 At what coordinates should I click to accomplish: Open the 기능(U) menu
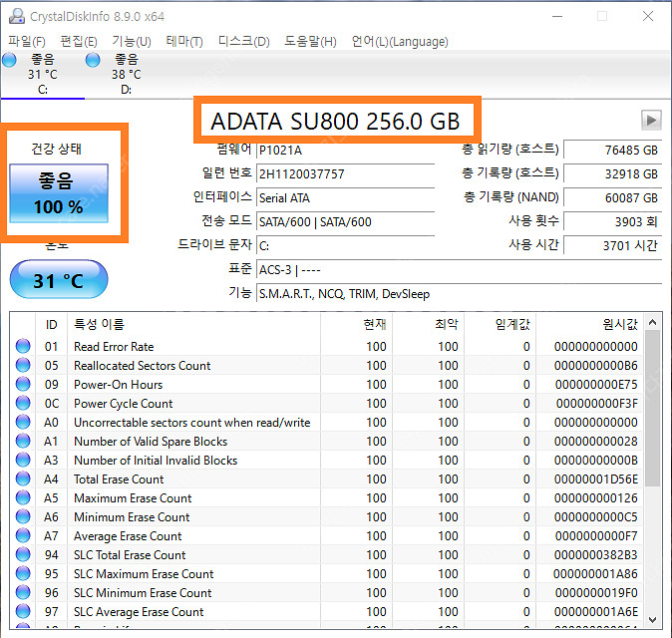[x=132, y=42]
